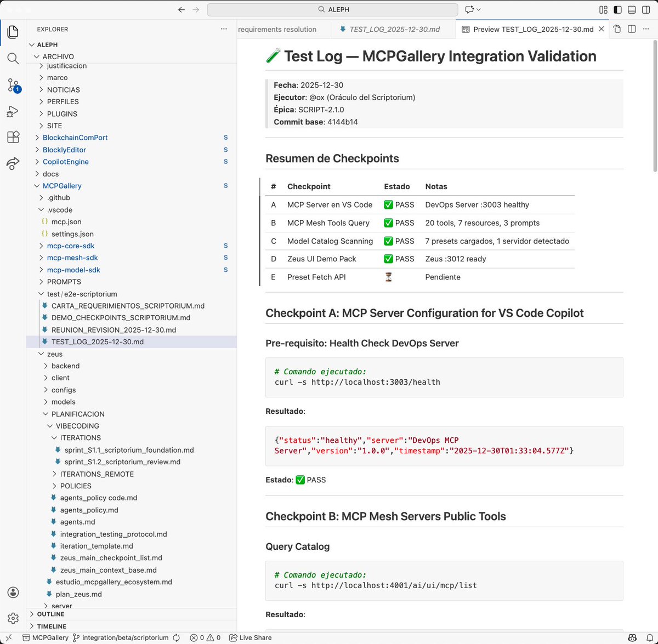Image resolution: width=658 pixels, height=644 pixels.
Task: Split the editor to the right
Action: [x=632, y=29]
